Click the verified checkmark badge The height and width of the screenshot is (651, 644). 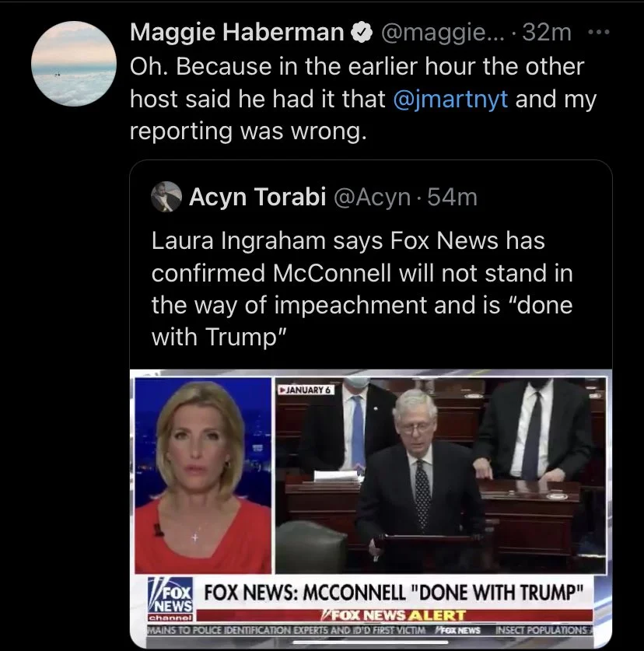360,33
